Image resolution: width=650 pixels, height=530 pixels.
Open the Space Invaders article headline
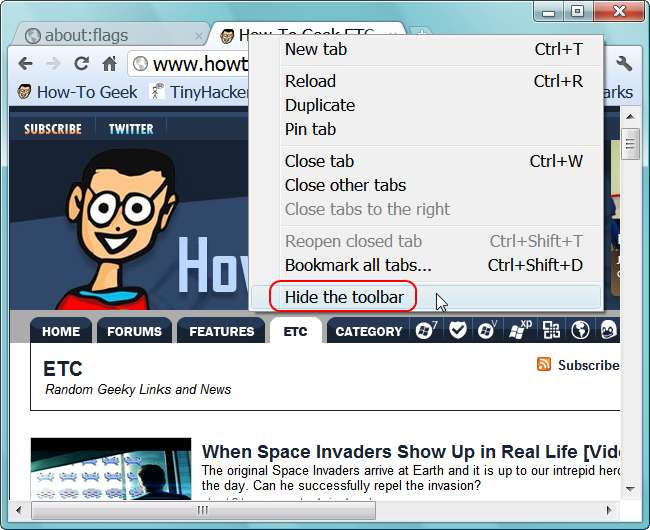pos(411,452)
